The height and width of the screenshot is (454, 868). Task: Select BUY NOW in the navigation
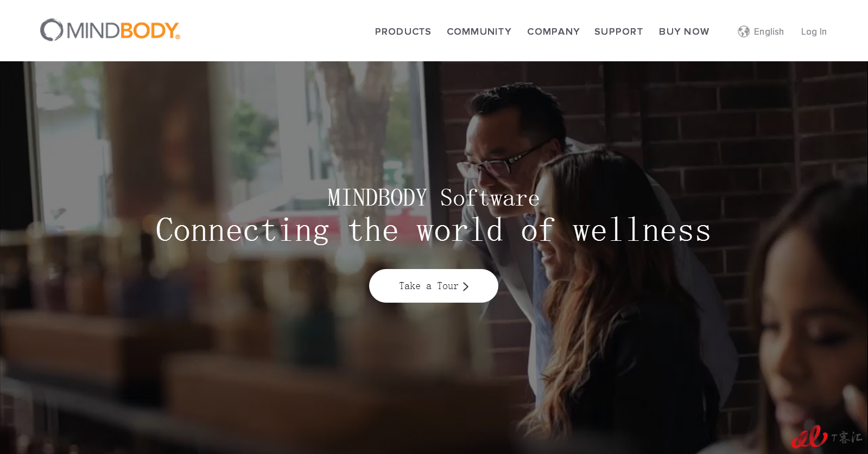pos(684,31)
